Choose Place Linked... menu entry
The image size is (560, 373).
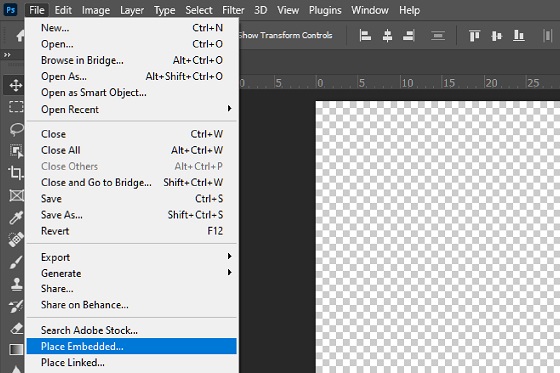[132, 362]
